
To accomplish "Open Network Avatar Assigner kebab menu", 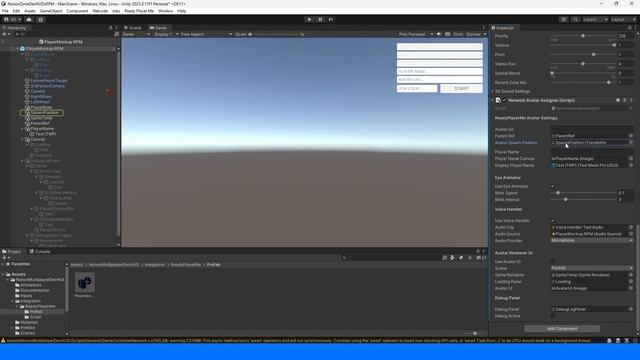I will pyautogui.click(x=631, y=100).
